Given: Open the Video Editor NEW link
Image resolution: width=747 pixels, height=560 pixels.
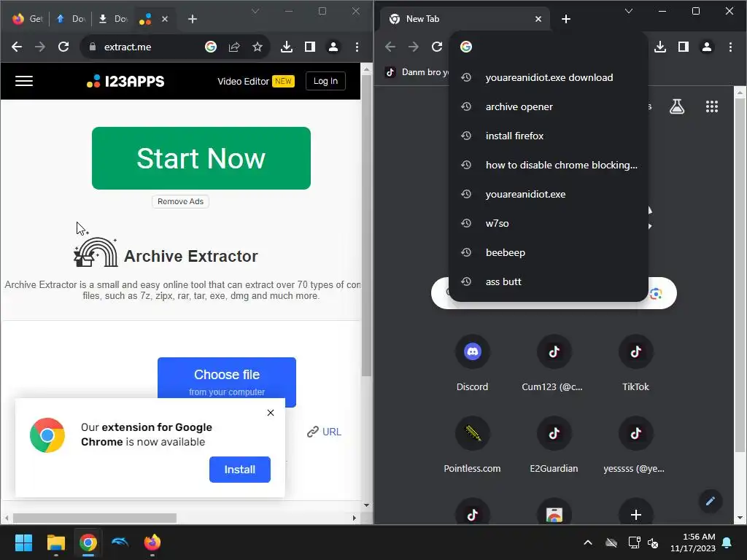Looking at the screenshot, I should [256, 82].
